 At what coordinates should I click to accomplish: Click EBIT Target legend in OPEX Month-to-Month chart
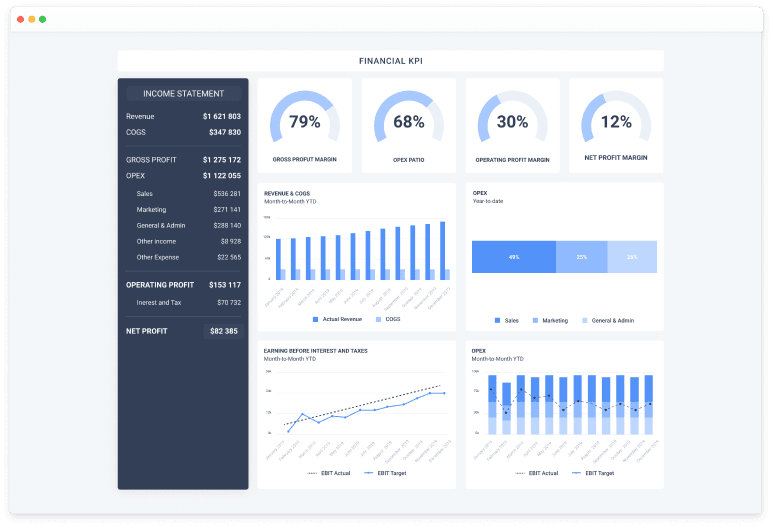[594, 473]
